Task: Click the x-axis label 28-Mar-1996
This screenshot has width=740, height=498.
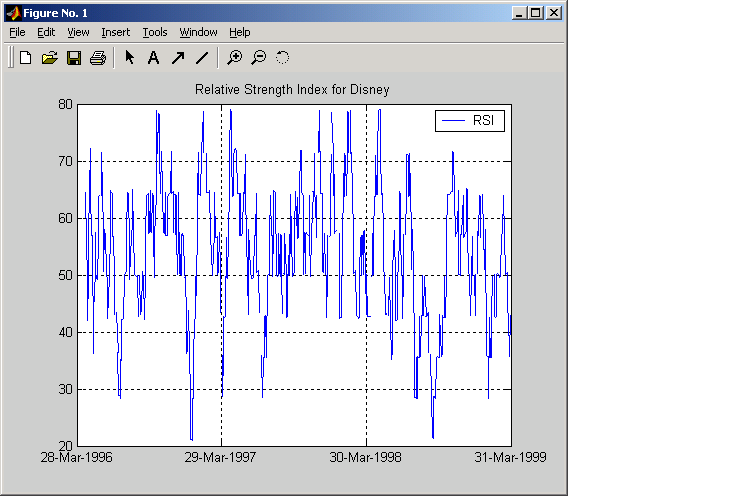Action: (x=76, y=457)
